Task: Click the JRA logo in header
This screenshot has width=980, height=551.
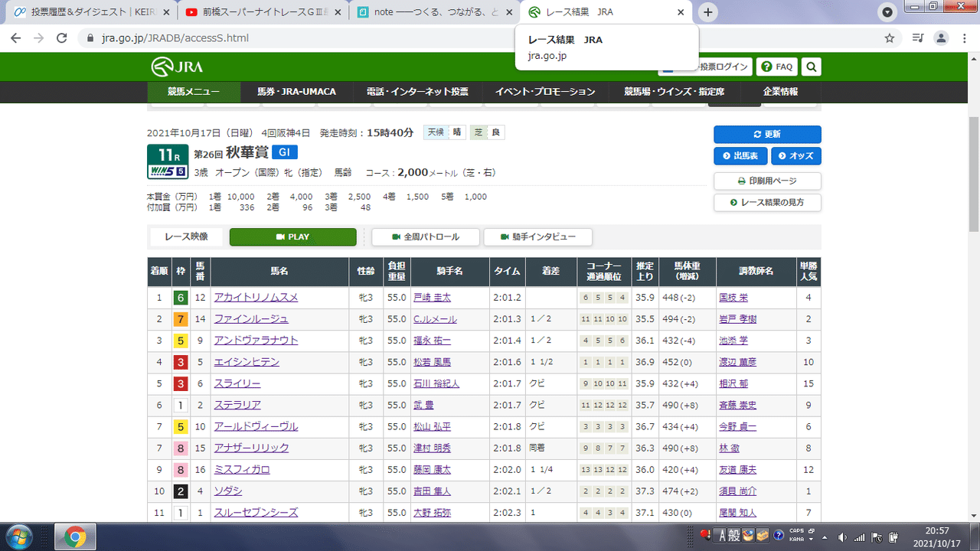Action: [x=177, y=67]
